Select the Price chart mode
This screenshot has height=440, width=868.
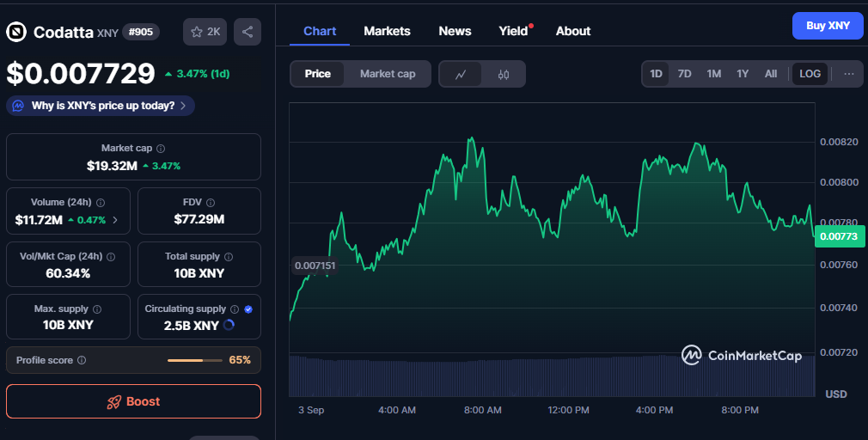pos(318,74)
